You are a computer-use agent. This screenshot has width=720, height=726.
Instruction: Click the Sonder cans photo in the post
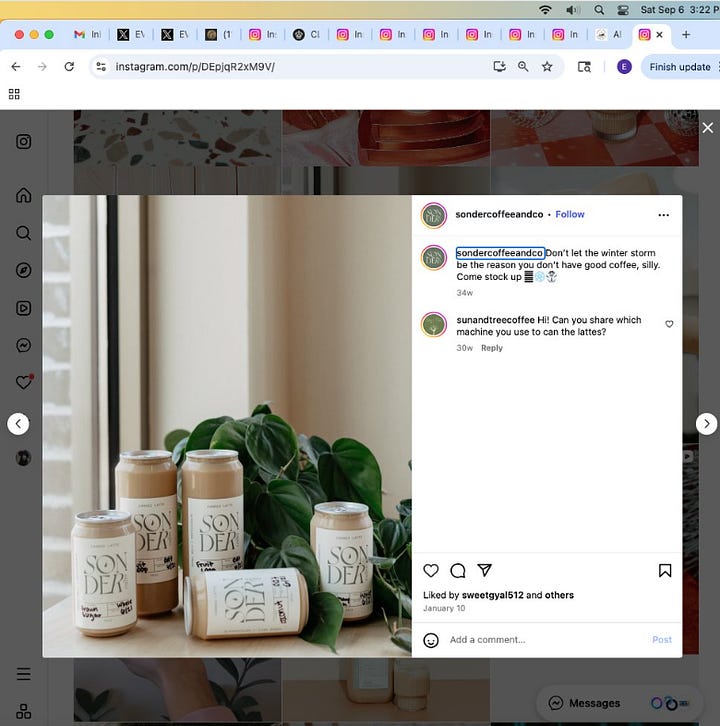(x=227, y=426)
